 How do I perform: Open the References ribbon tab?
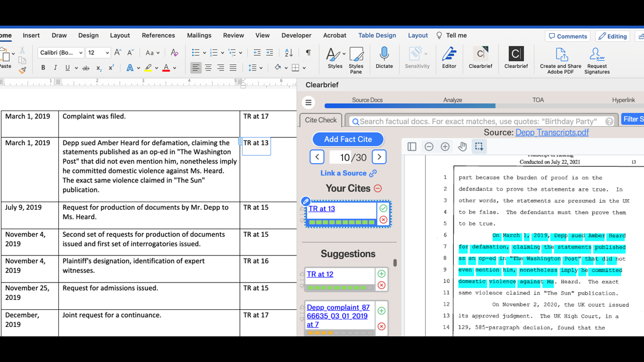click(x=158, y=35)
